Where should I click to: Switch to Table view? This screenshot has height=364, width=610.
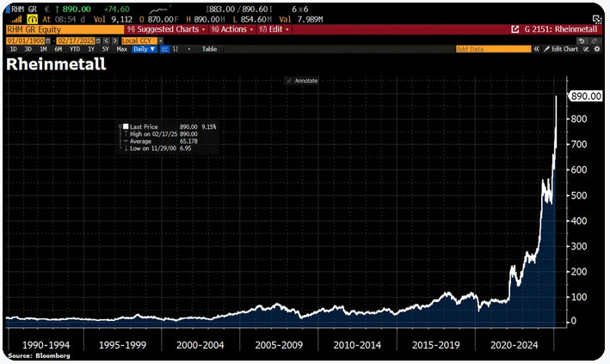209,49
